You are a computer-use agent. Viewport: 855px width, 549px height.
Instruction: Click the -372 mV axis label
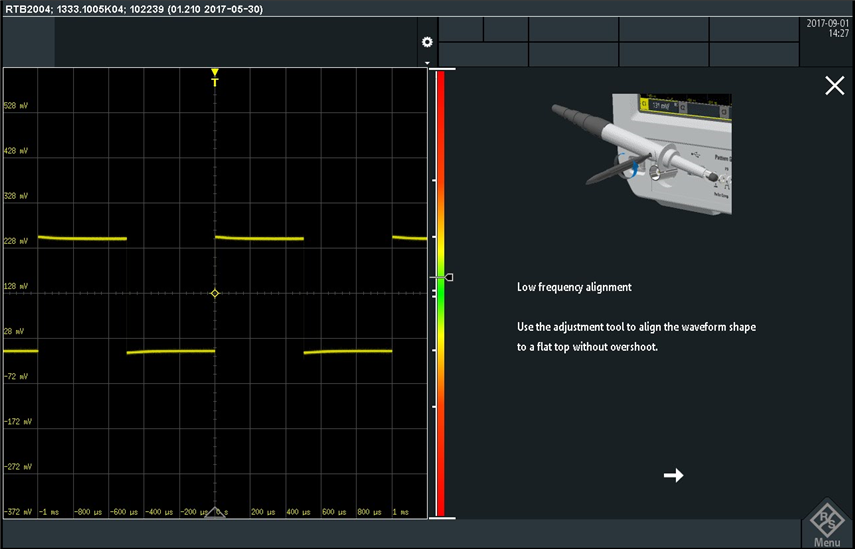click(18, 511)
